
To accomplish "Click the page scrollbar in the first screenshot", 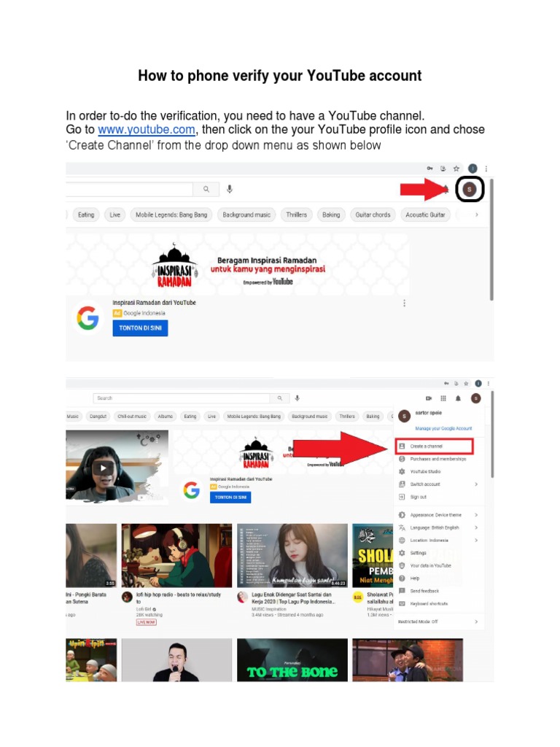I will pos(491,239).
